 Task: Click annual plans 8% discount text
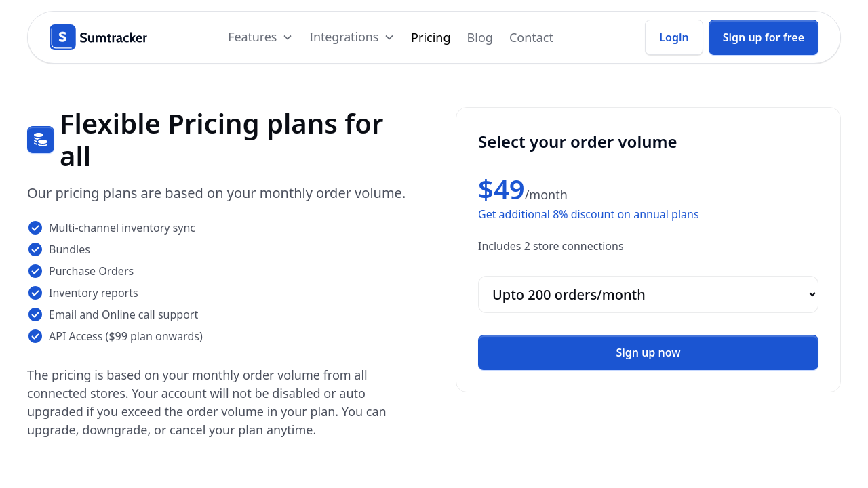tap(588, 214)
